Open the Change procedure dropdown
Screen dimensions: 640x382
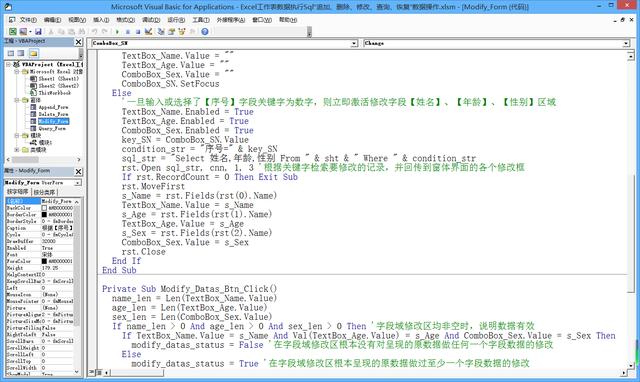[626, 43]
